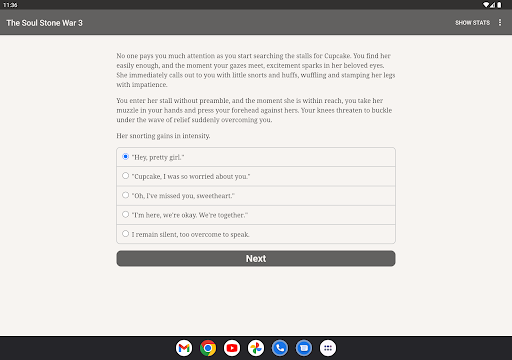512x360 pixels.
Task: Pick "I'm here, we're okay. We're together."
Action: pos(256,215)
